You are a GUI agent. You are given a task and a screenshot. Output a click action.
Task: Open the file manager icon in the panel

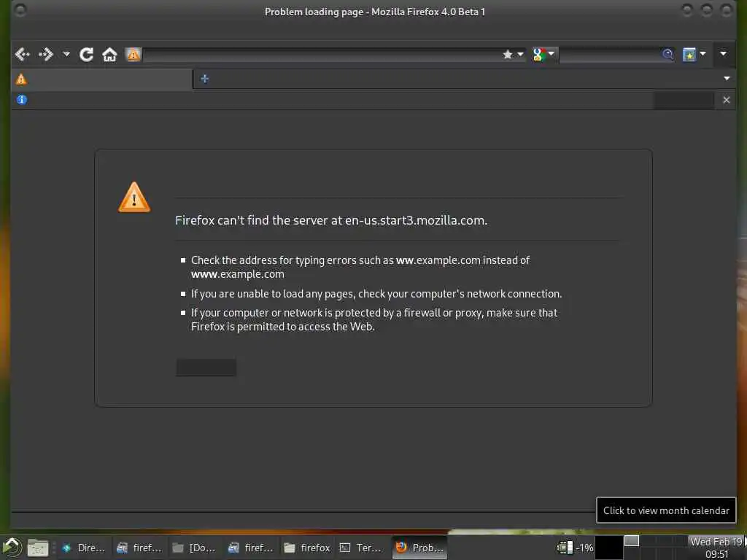38,548
